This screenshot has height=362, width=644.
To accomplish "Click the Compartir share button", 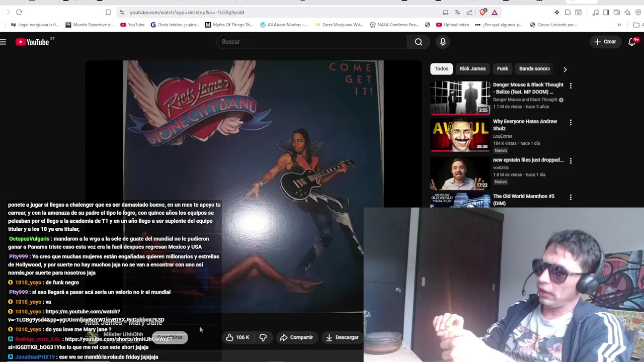I will coord(296,337).
